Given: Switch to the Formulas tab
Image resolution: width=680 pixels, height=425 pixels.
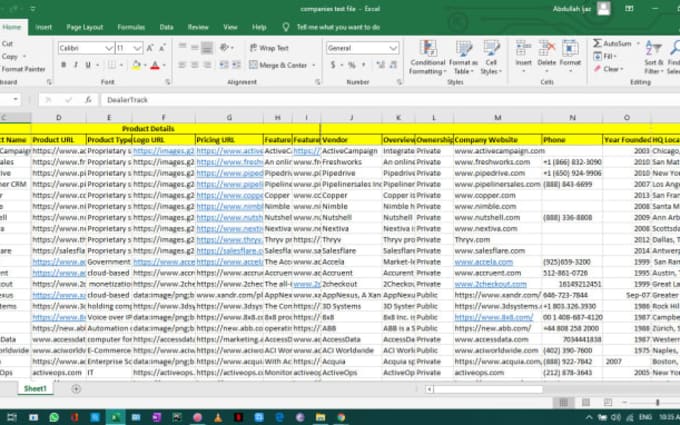Looking at the screenshot, I should coord(131,27).
